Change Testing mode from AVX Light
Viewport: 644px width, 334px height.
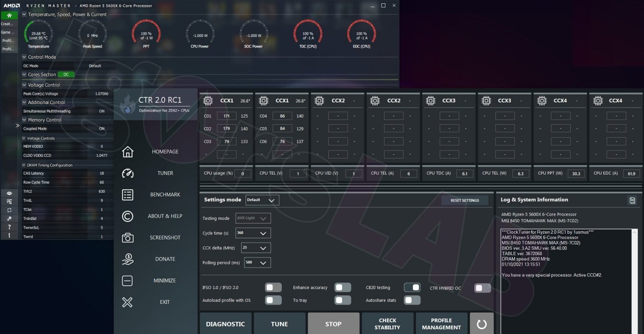252,218
